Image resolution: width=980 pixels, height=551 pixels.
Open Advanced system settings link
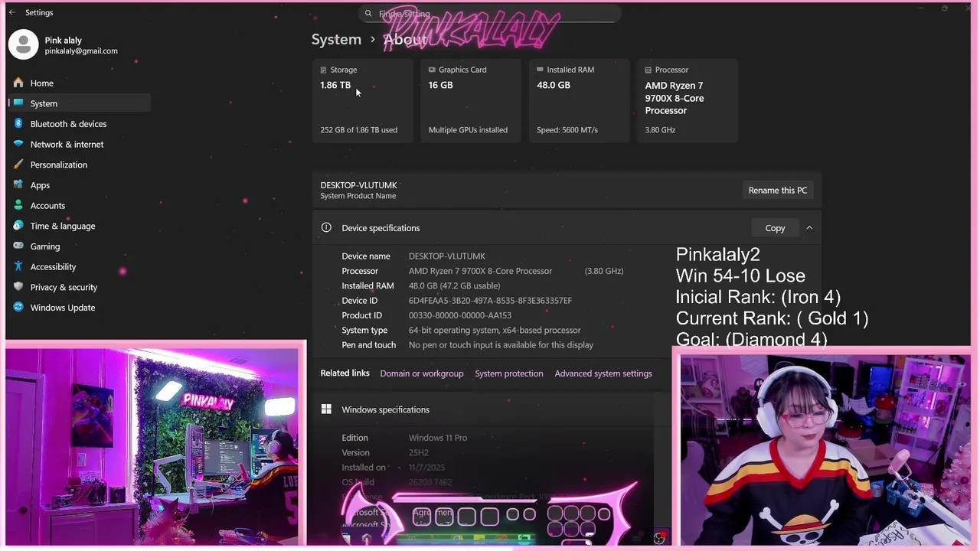pyautogui.click(x=603, y=373)
